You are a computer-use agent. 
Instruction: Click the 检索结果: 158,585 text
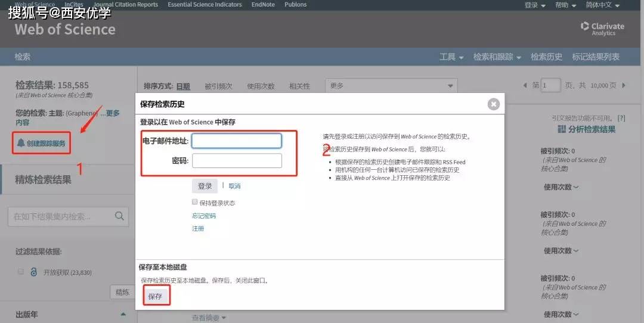(52, 85)
